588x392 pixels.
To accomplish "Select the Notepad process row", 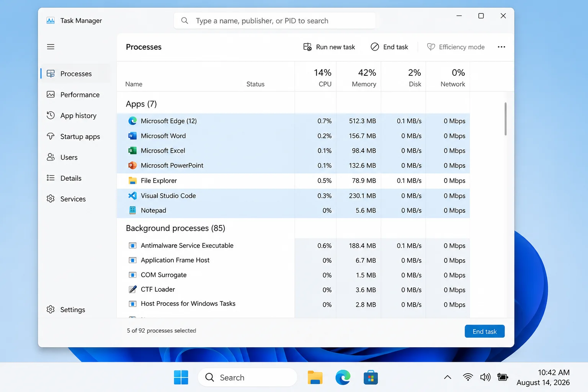I will (x=293, y=210).
